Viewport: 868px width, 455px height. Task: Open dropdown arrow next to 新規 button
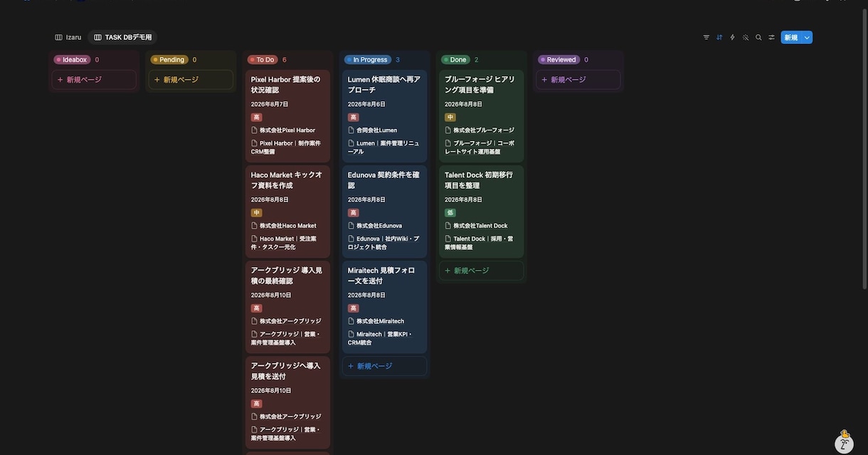[807, 37]
